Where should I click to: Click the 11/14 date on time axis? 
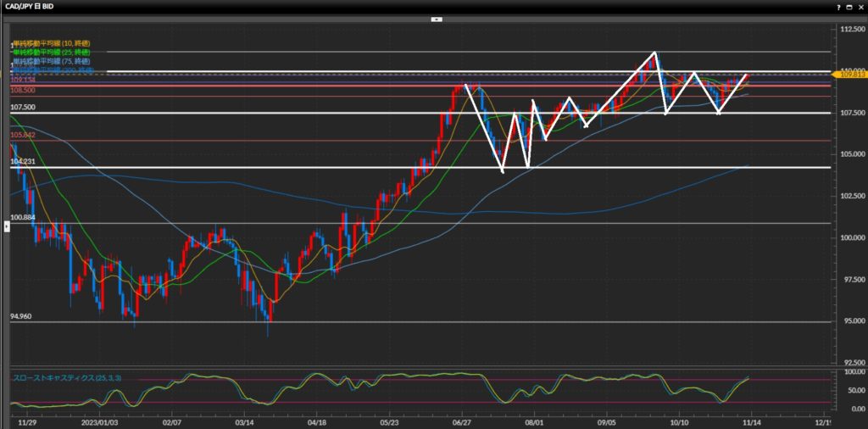753,420
